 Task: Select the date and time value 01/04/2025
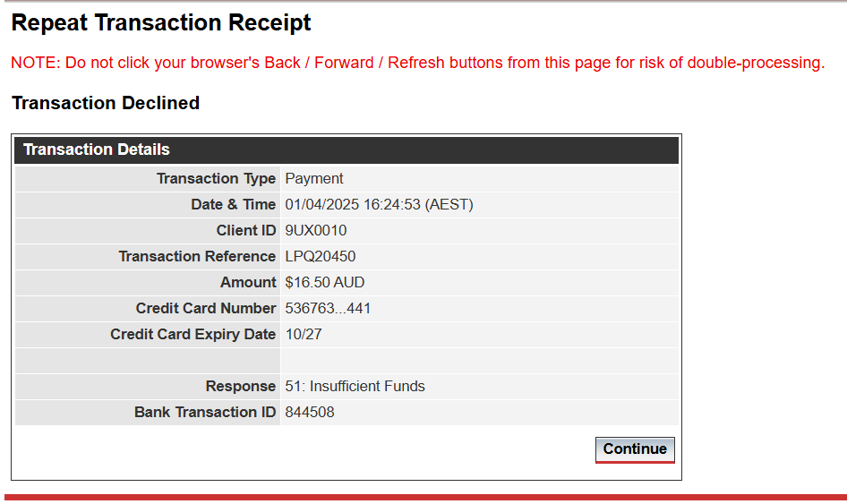click(379, 205)
